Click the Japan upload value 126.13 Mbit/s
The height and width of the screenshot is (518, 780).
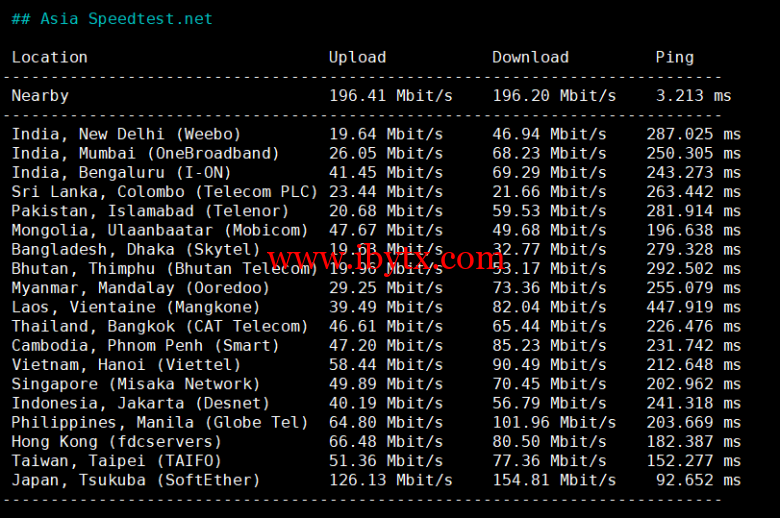[390, 480]
